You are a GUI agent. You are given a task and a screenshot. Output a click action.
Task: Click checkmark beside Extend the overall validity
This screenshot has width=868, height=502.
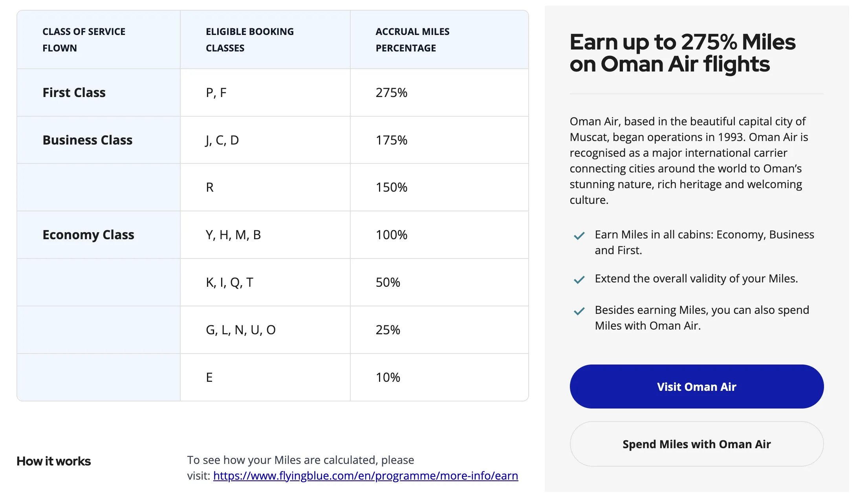579,280
